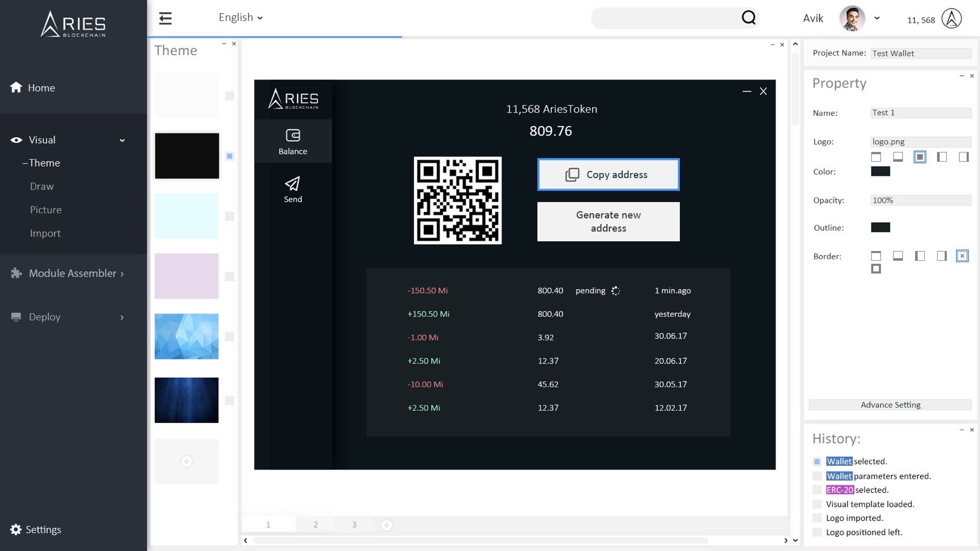Click the -150.50 Mi transaction amount
This screenshot has height=551, width=980.
(x=428, y=291)
